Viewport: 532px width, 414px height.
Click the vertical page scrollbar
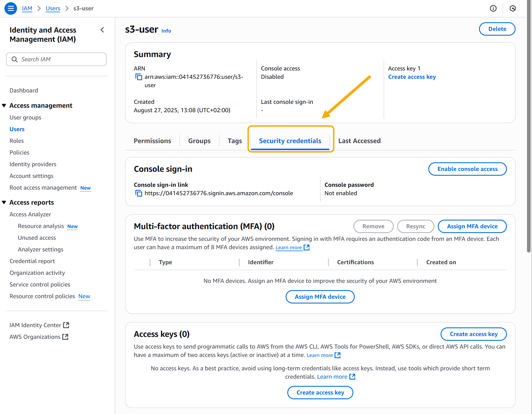(x=529, y=125)
